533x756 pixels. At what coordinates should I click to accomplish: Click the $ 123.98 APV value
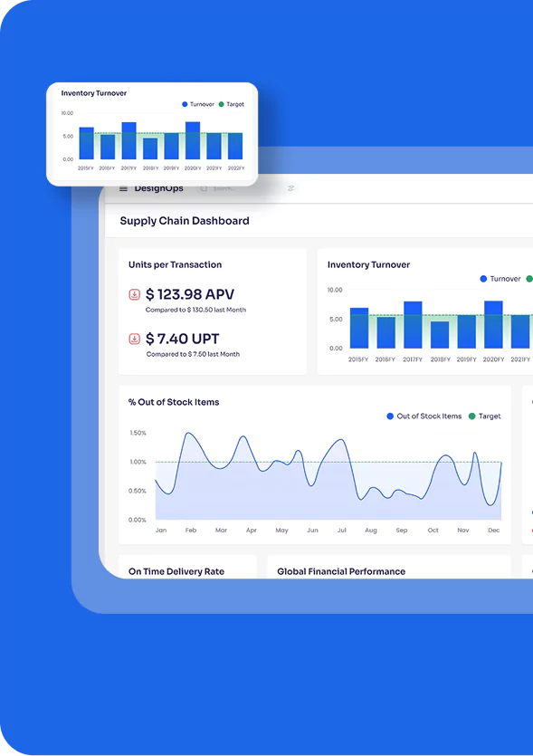click(x=190, y=294)
